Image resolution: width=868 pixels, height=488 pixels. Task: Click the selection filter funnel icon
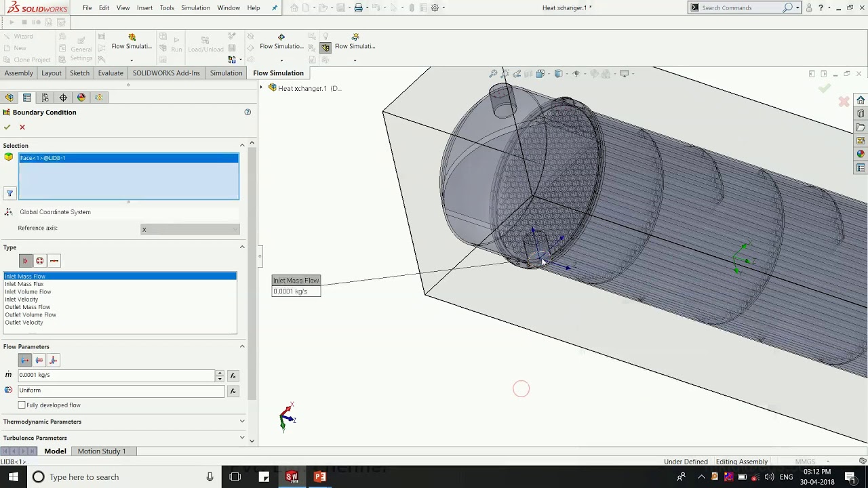pos(9,194)
